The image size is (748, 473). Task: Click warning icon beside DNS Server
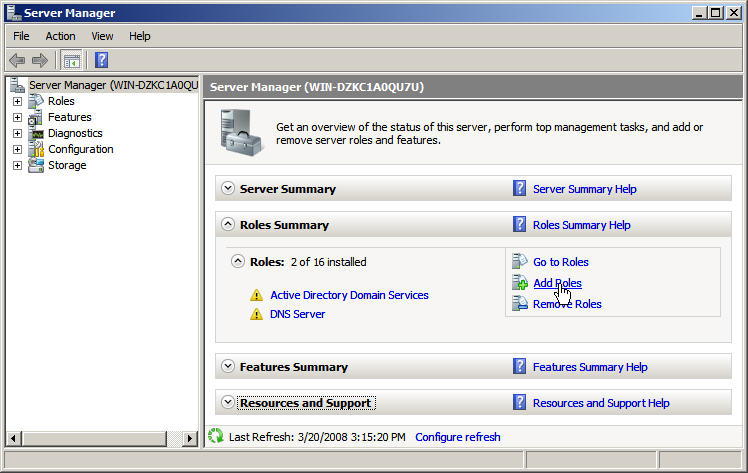point(256,314)
